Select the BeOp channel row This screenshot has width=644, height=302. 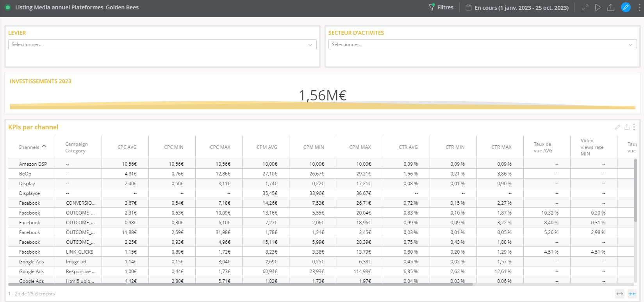click(x=320, y=174)
